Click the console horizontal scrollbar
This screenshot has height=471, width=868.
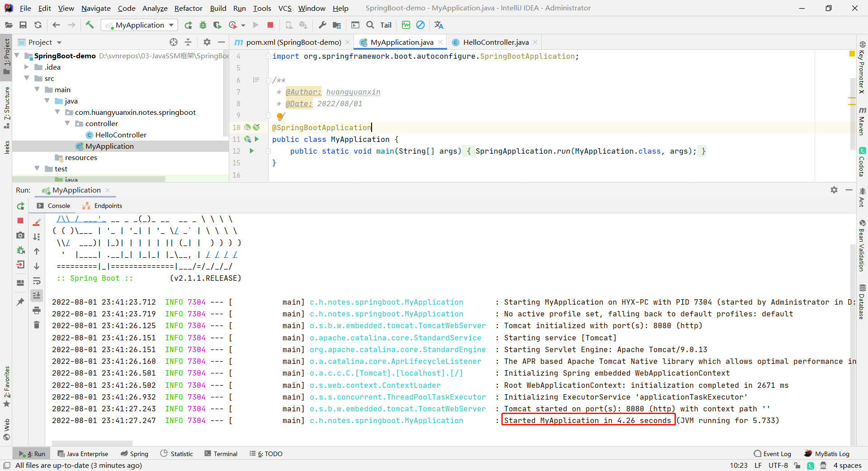pos(92,443)
